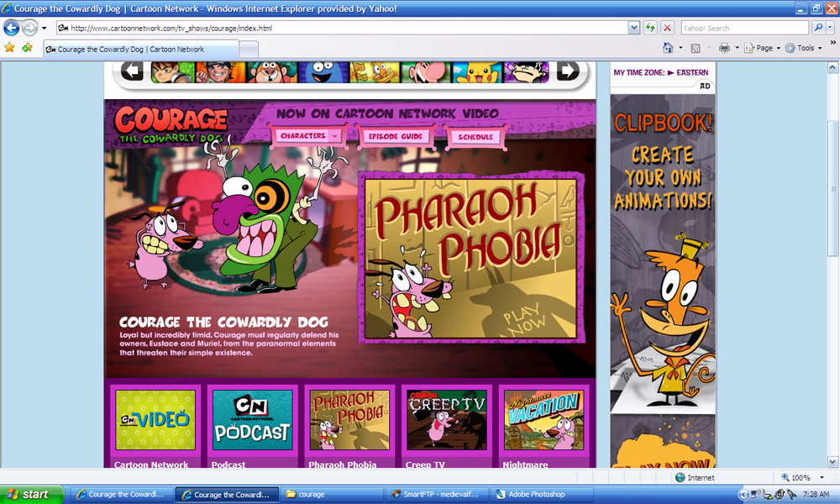
Task: Click the Home toolbar icon
Action: pos(668,48)
